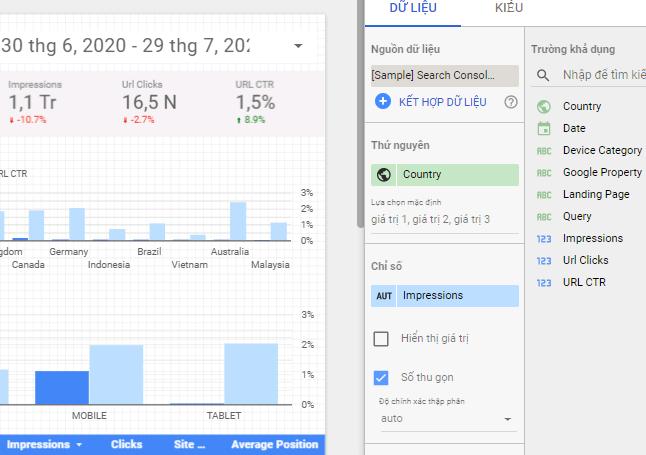This screenshot has width=646, height=455.
Task: Enable the Hiển thị giá trị checkbox
Action: coord(381,339)
